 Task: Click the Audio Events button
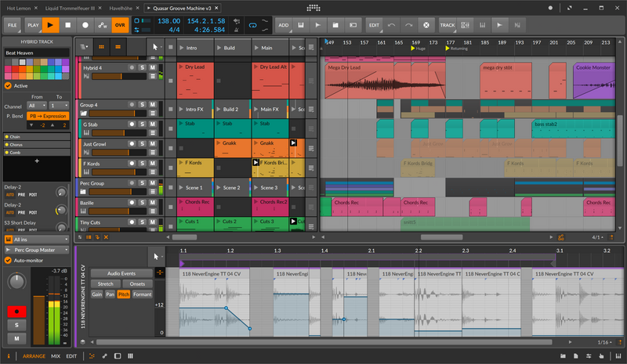[x=121, y=274]
